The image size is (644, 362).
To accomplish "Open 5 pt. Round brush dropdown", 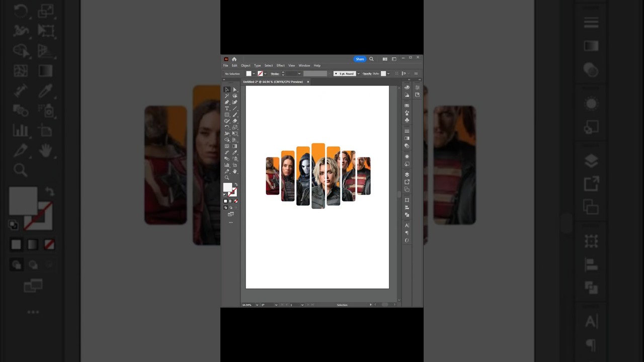I will coord(358,73).
